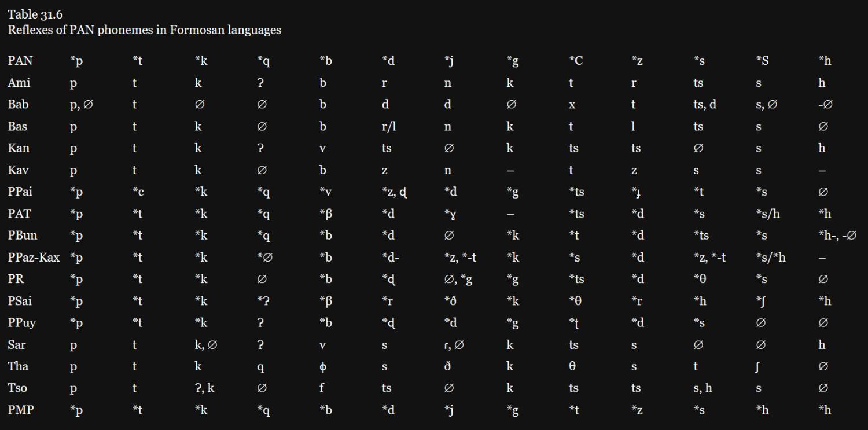Screen dimensions: 868x430
Task: Click the PMP row label
Action: pos(21,410)
